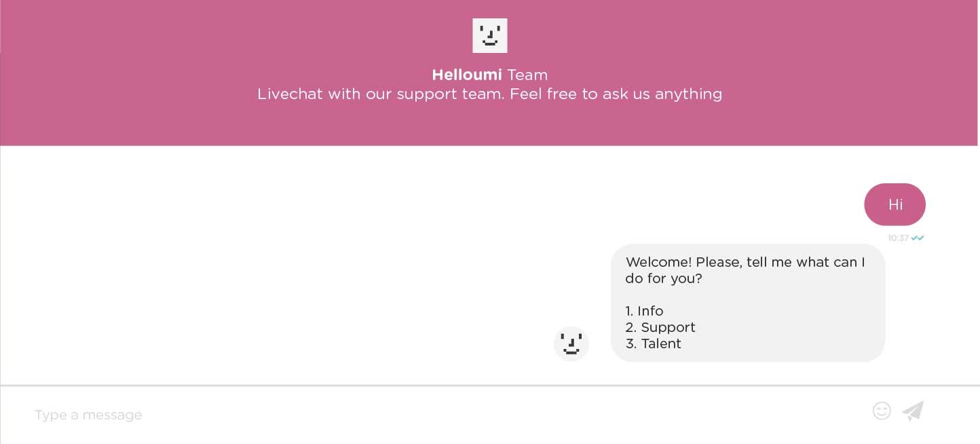The width and height of the screenshot is (980, 444).
Task: Click the bot avatar beside the welcome message
Action: 571,344
